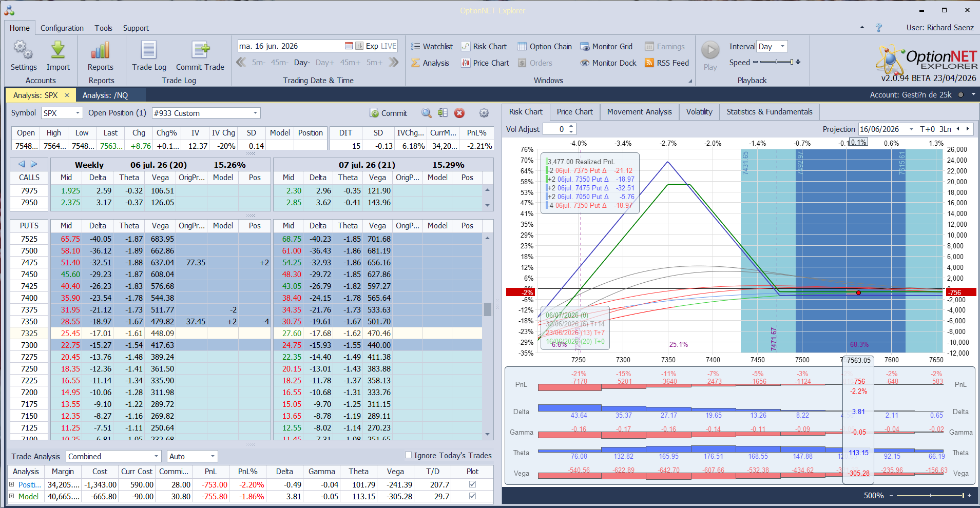
Task: Open the Risk Chart window from ribbon
Action: [x=484, y=46]
